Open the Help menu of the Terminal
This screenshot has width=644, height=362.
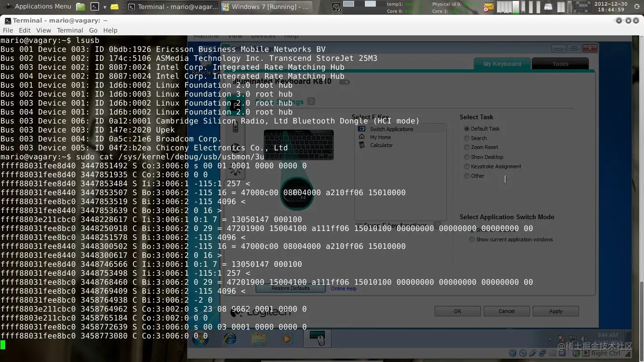point(110,30)
